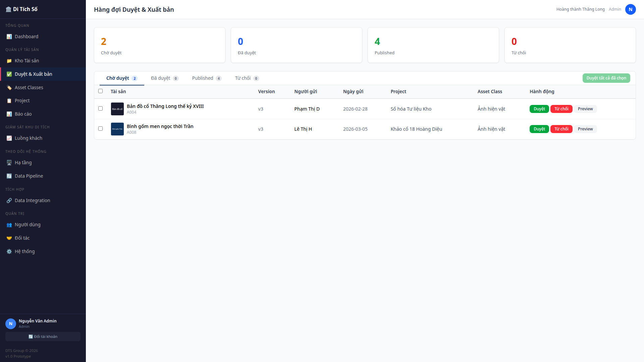Check the Bản đồ cổ Thăng Long row
644x362 pixels.
click(x=100, y=109)
